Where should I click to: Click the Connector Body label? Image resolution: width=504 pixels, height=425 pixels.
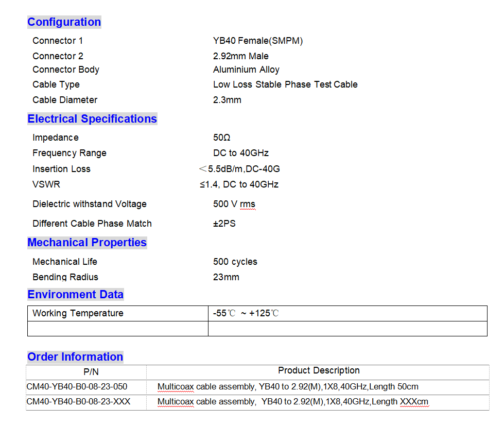[x=66, y=70]
